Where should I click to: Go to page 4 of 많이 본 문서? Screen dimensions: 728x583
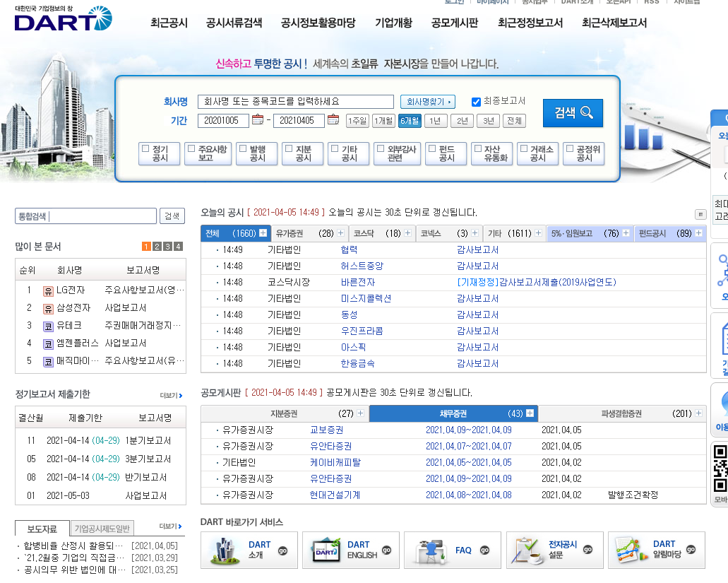pos(178,246)
